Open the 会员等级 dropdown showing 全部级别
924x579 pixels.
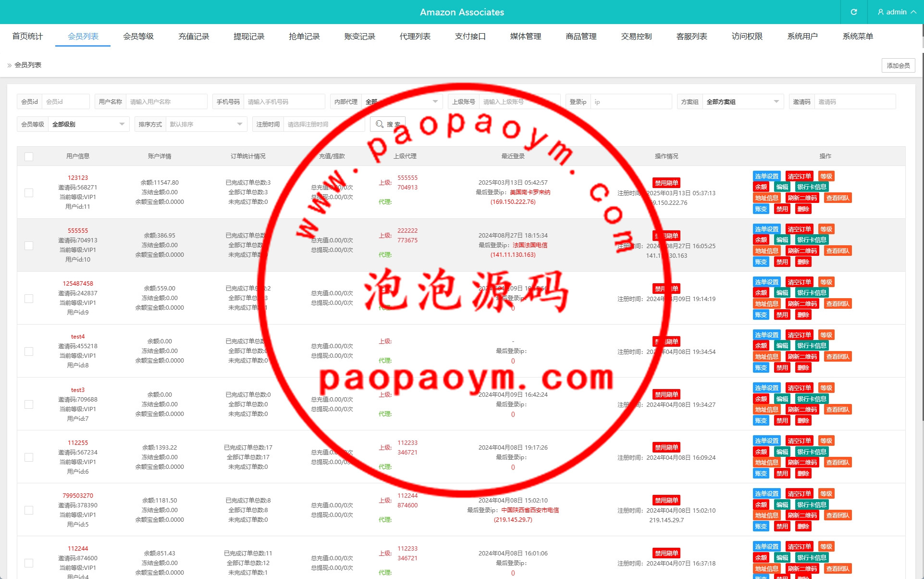coord(88,124)
